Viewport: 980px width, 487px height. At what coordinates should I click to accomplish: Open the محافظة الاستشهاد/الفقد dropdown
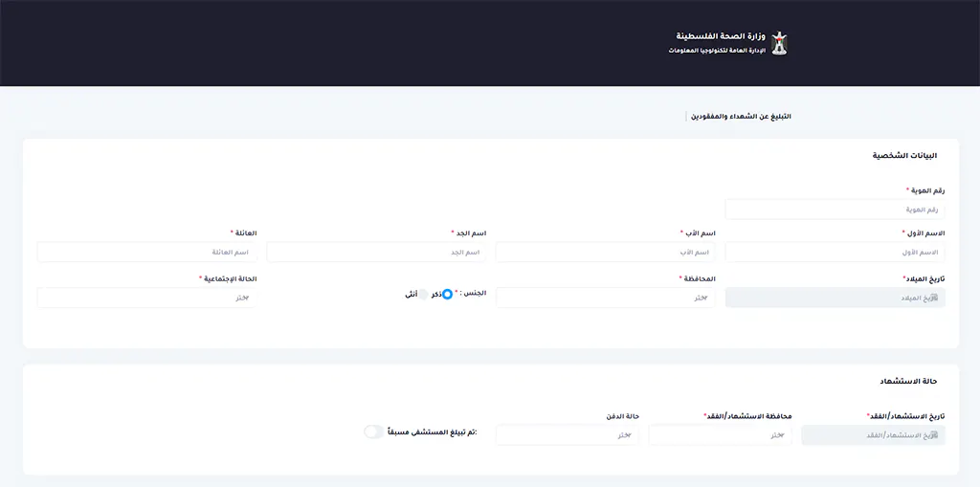[720, 435]
